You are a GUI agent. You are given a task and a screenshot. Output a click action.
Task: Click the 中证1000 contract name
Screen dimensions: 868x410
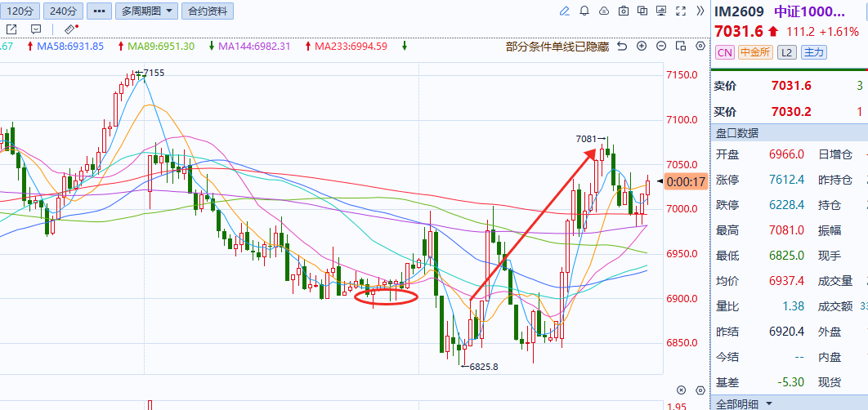(809, 11)
